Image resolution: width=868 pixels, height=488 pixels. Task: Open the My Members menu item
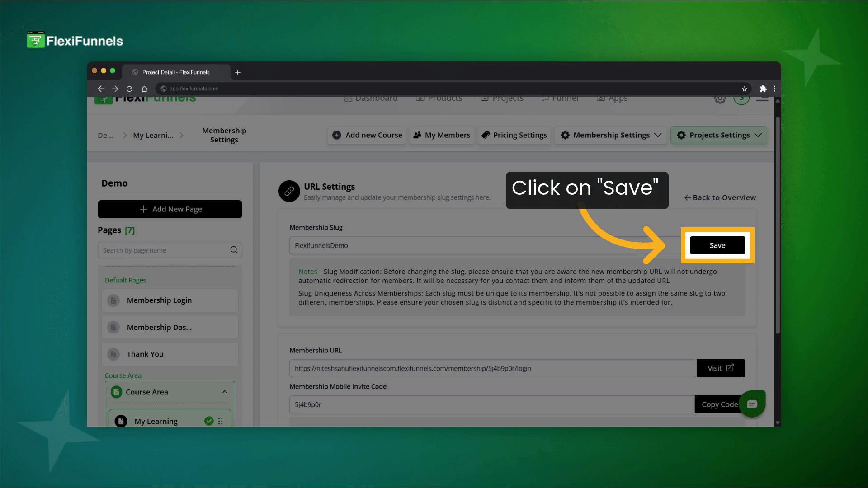[x=442, y=135]
